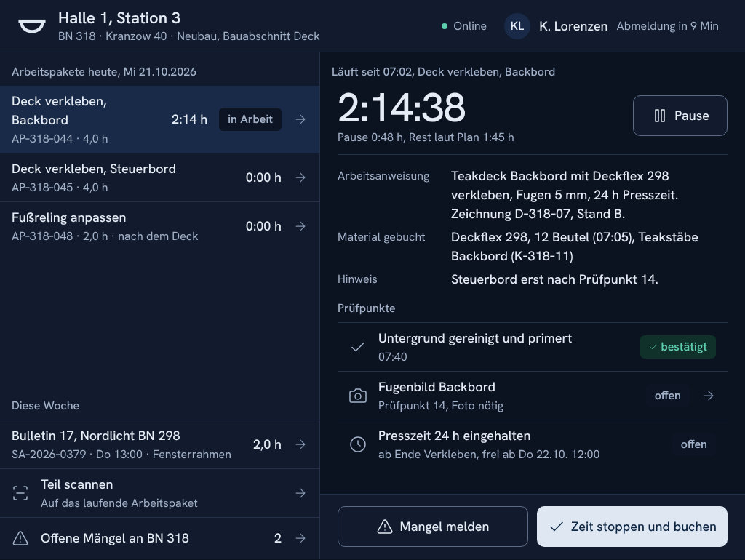Click Prüfpunkt 14, Foto nötig text
745x560 pixels.
(441, 406)
